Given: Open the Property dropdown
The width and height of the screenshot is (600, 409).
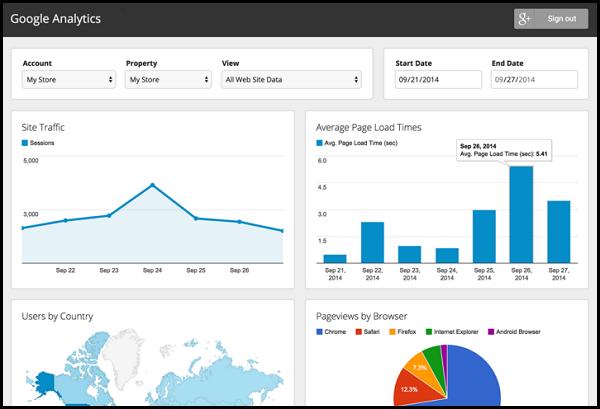Looking at the screenshot, I should [168, 80].
